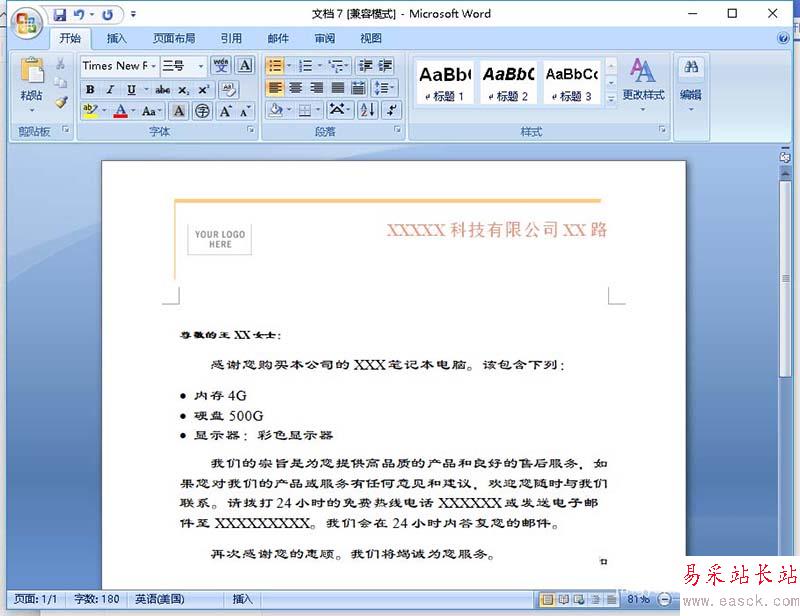Apply character shading icon
Screen dimensions: 800x616
(x=179, y=111)
